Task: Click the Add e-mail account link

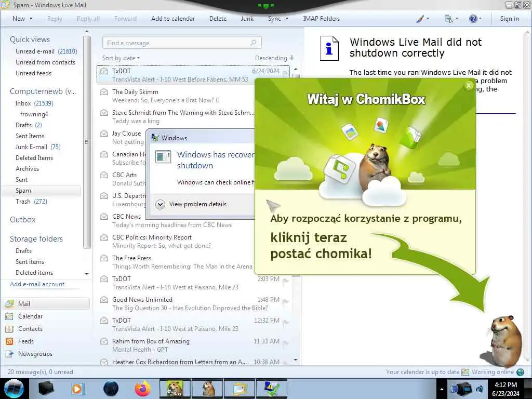Action: click(x=37, y=284)
